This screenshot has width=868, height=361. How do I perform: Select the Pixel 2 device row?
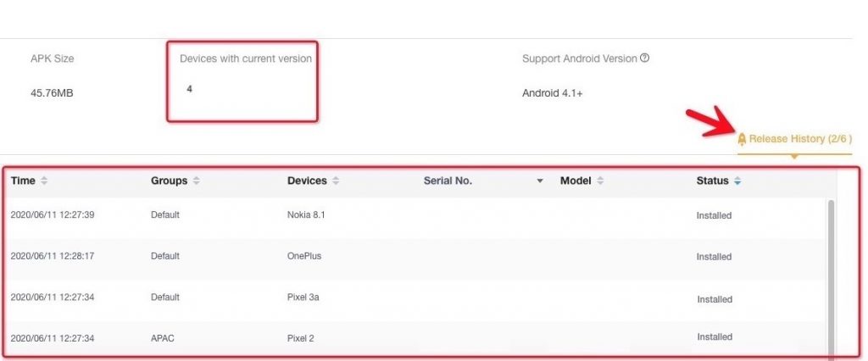[x=416, y=338]
